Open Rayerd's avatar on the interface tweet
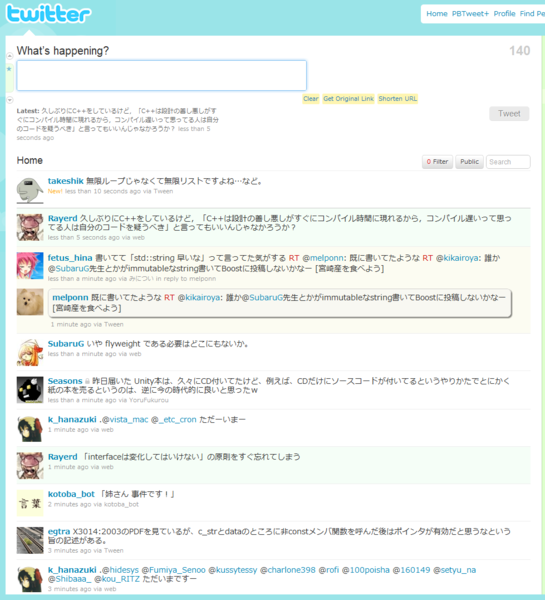The width and height of the screenshot is (545, 600). pos(30,465)
